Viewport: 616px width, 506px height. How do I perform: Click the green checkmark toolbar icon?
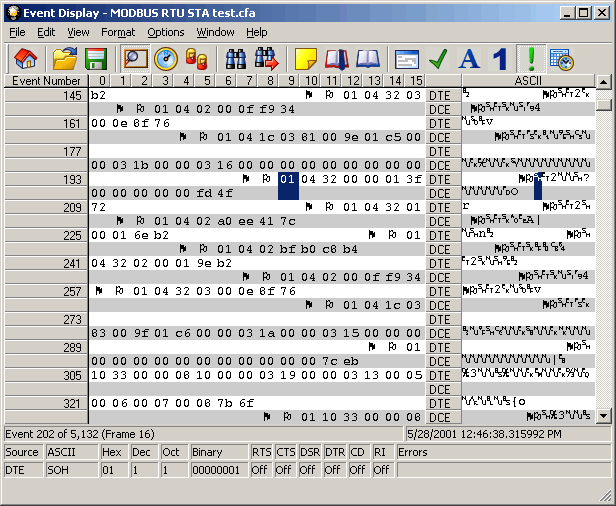[x=436, y=59]
